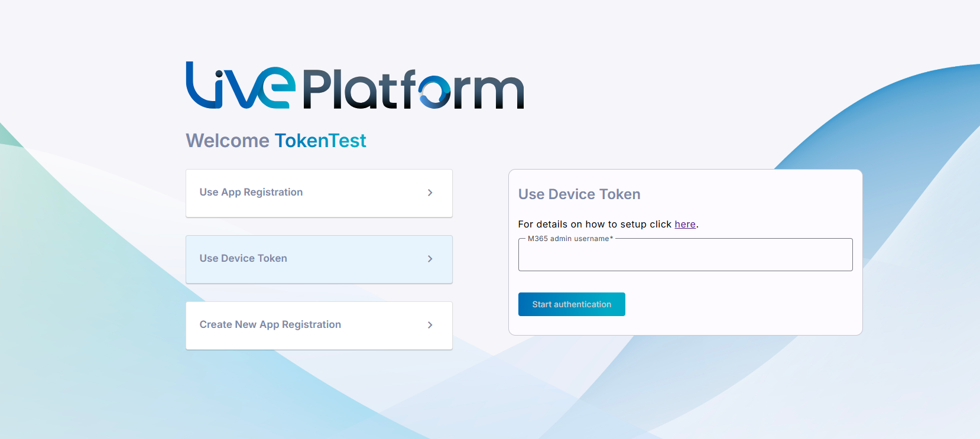The width and height of the screenshot is (980, 439).
Task: Focus the M365 admin username field
Action: (x=685, y=255)
